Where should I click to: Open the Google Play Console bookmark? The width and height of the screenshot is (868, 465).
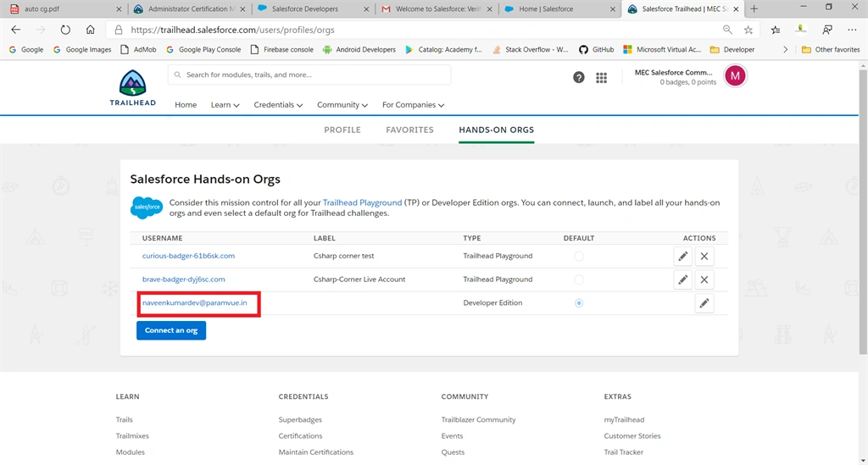pyautogui.click(x=203, y=49)
